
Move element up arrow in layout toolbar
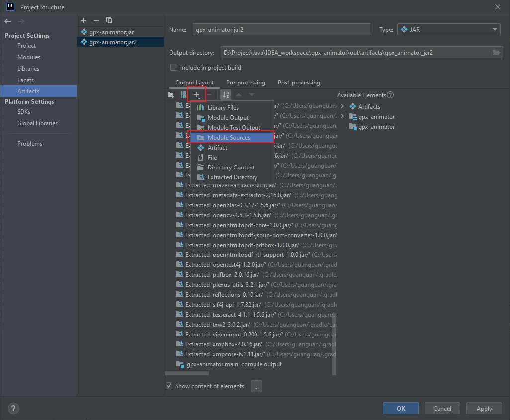tap(239, 95)
